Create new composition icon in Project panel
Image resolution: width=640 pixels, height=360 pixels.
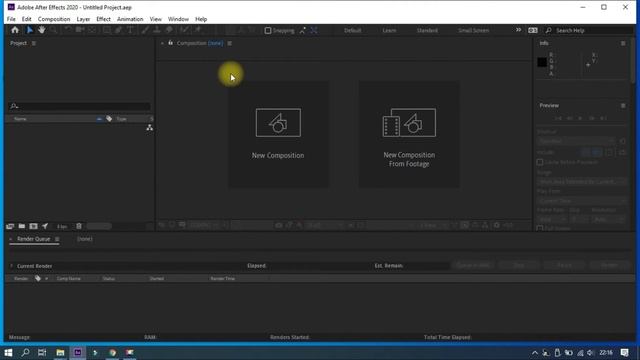point(33,226)
